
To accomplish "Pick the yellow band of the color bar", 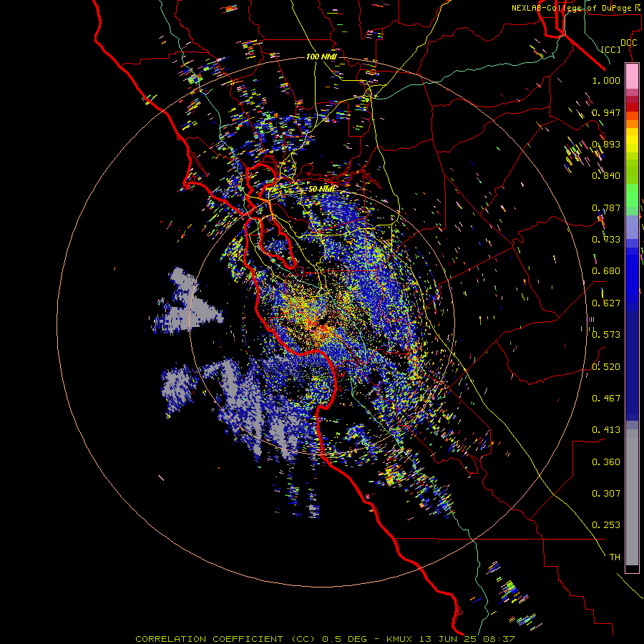I will click(x=632, y=141).
